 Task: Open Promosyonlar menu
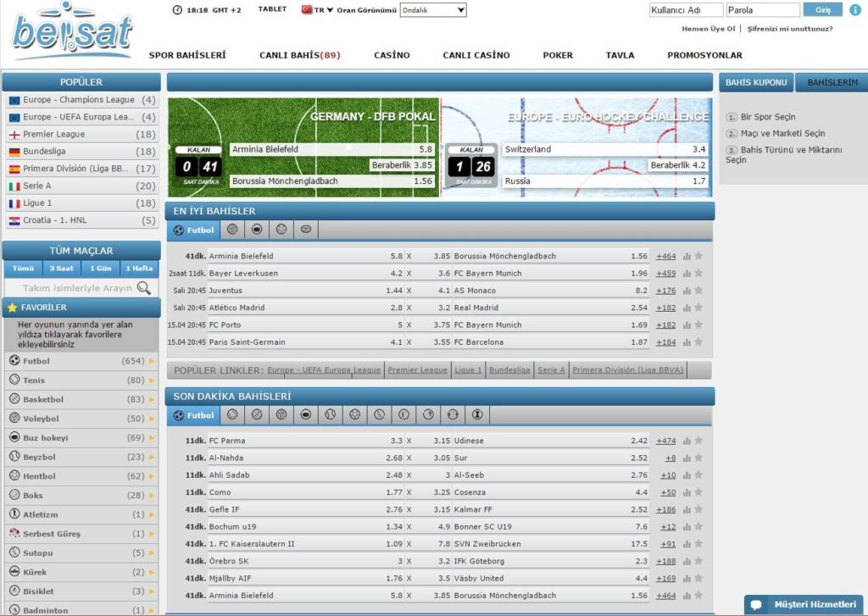pyautogui.click(x=704, y=55)
